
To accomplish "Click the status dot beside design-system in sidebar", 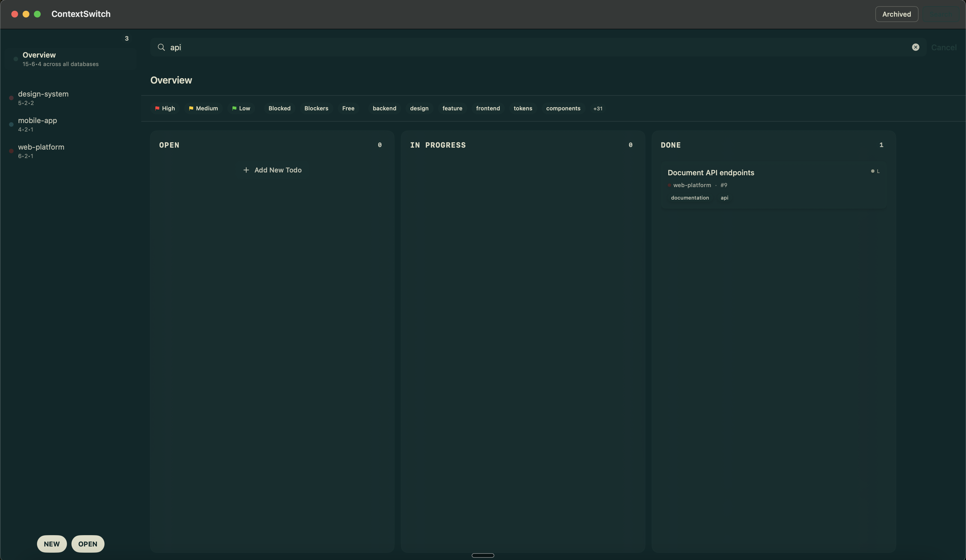I will click(x=11, y=98).
